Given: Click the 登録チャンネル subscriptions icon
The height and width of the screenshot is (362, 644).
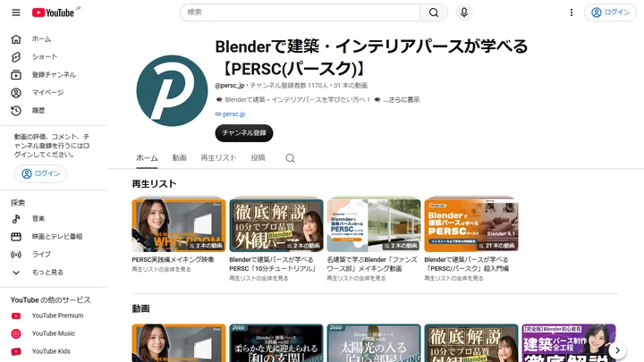Looking at the screenshot, I should (16, 75).
